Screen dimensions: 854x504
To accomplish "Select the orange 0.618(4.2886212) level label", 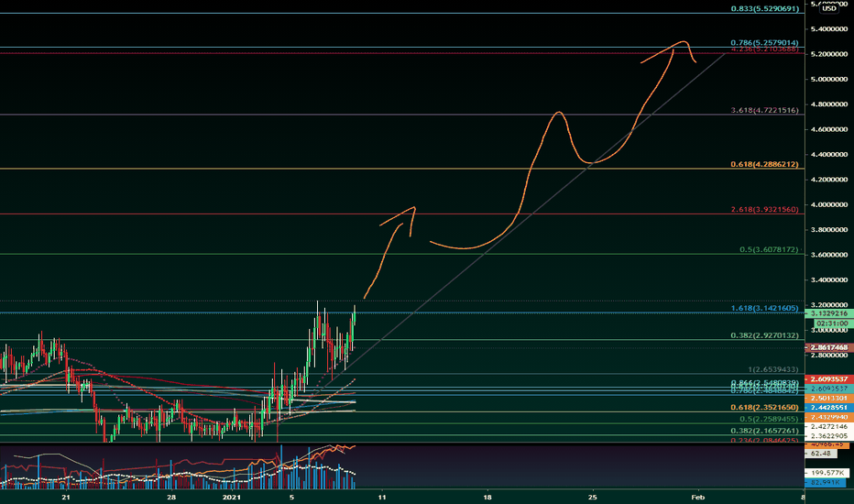I will (765, 164).
